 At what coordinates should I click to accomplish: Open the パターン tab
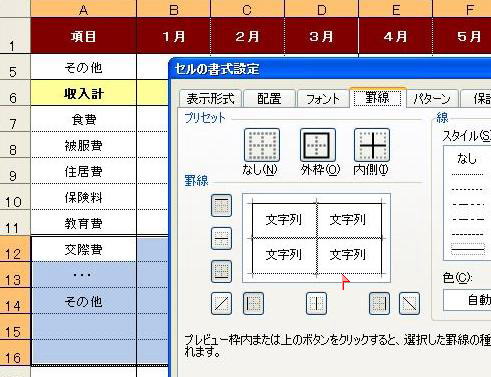(432, 99)
